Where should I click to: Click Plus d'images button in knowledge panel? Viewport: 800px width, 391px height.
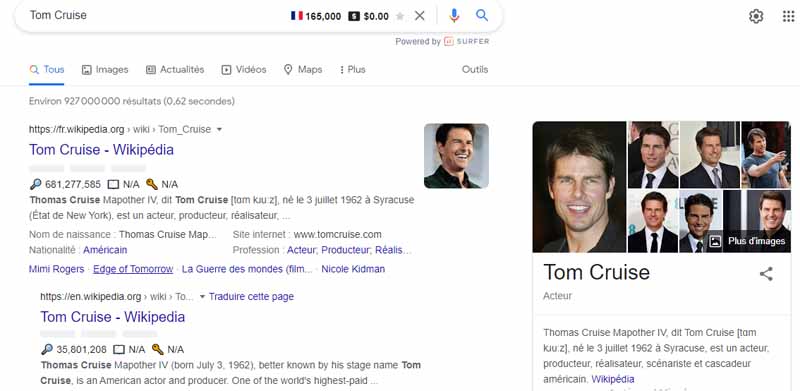[748, 241]
